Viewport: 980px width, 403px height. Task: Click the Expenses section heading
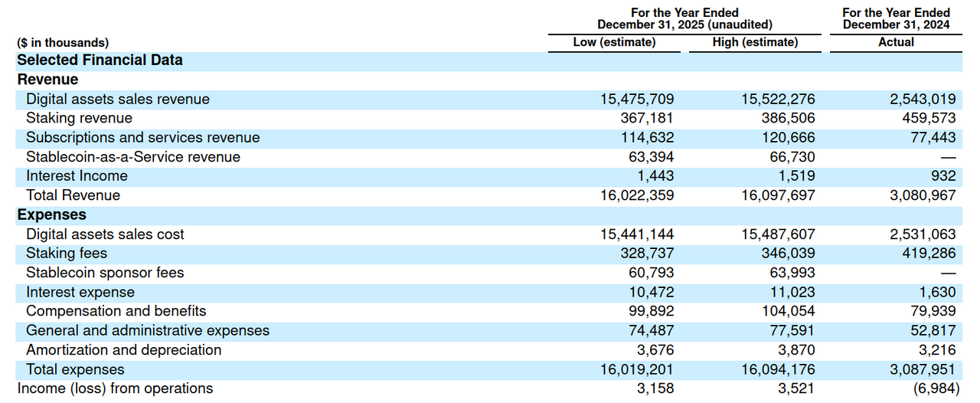[51, 215]
